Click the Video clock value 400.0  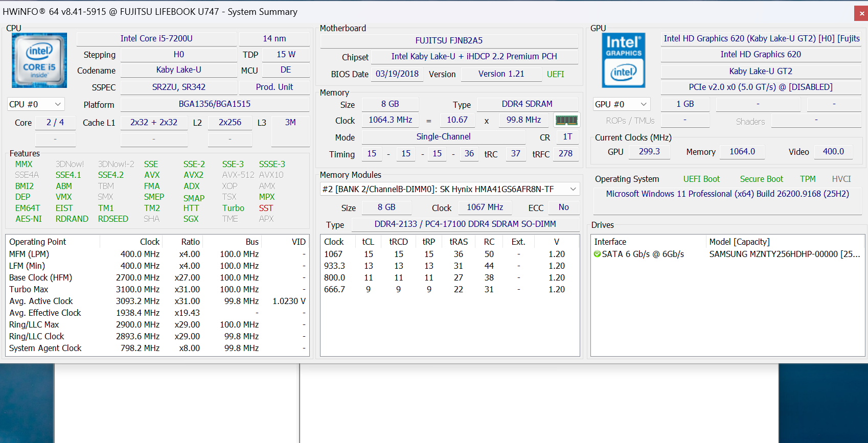(833, 151)
